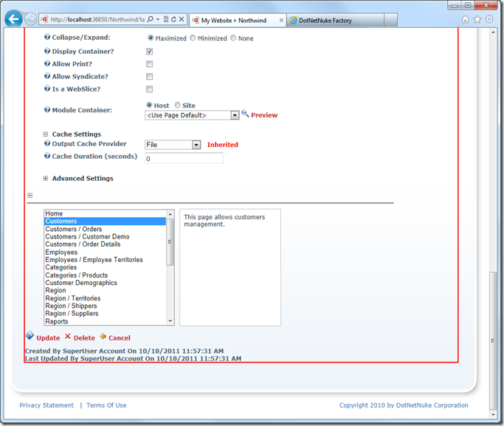Image resolution: width=504 pixels, height=426 pixels.
Task: Click the page list scroll up arrow
Action: tap(170, 214)
